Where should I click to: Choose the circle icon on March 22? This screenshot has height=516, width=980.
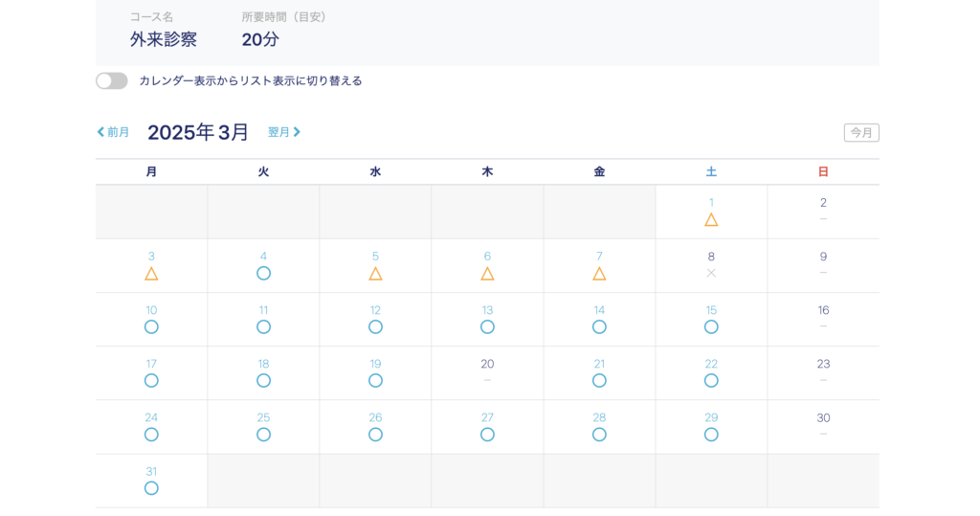pyautogui.click(x=711, y=381)
